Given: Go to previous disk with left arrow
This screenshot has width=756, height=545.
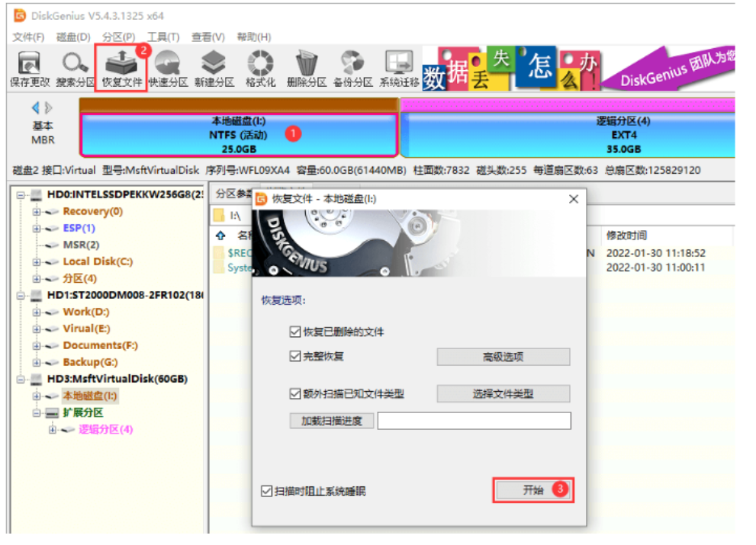Looking at the screenshot, I should [35, 107].
